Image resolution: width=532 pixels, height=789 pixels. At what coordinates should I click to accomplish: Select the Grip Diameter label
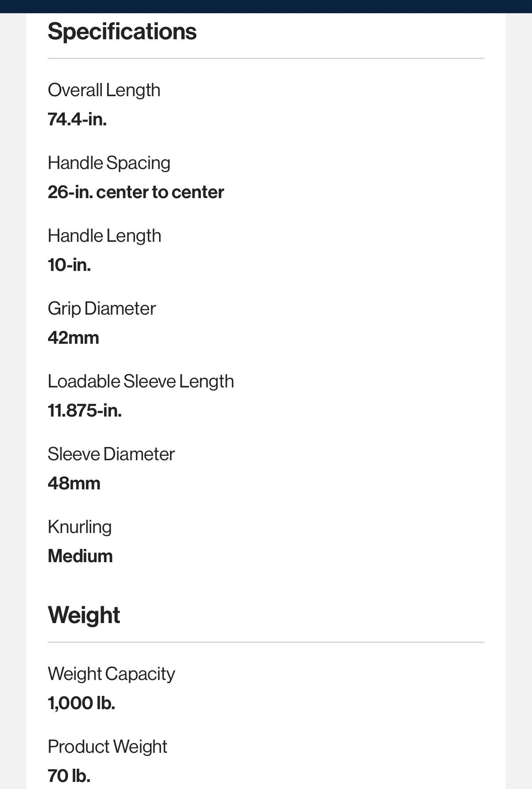point(101,308)
